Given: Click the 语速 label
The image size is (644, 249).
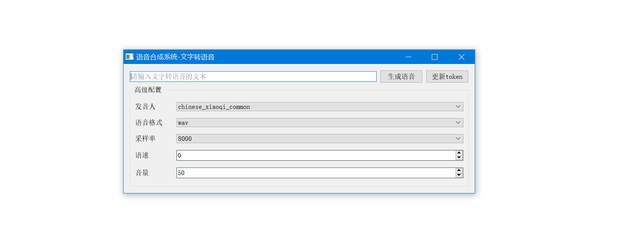Looking at the screenshot, I should click(142, 155).
